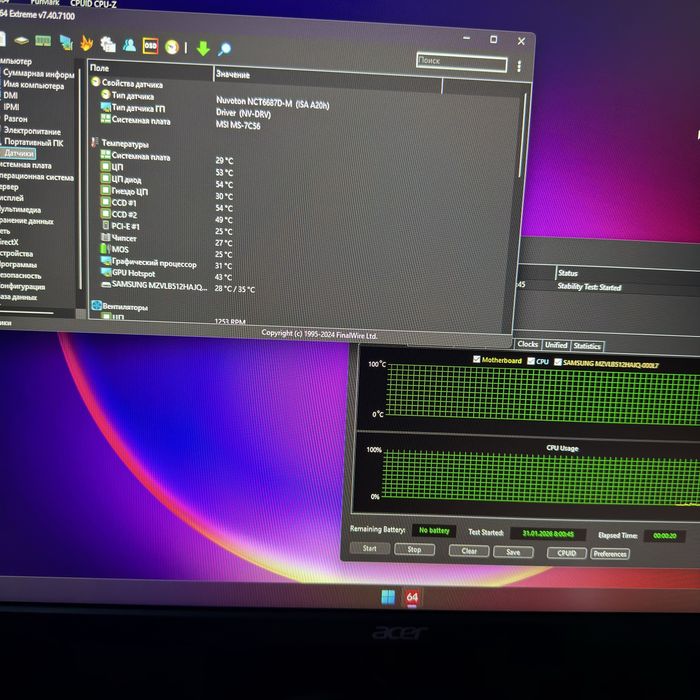Toggle the SAMSUNG MZVLB512HAJQ graph checkbox
The image size is (700, 700).
tap(558, 362)
